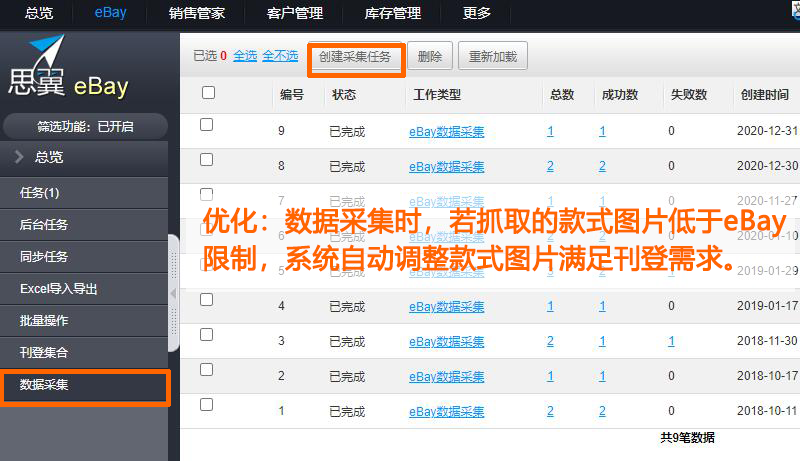This screenshot has width=800, height=461.
Task: Open the eBay数据采集 link in row 4
Action: (x=446, y=306)
